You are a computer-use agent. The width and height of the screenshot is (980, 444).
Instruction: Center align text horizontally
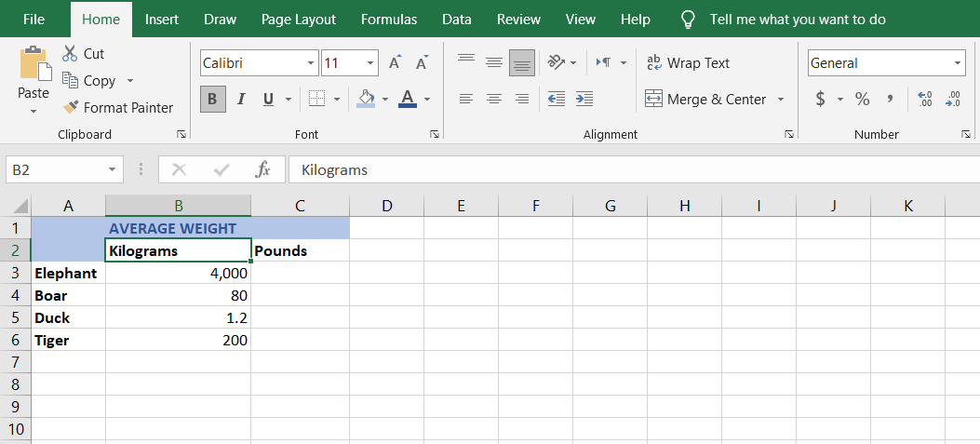click(494, 99)
